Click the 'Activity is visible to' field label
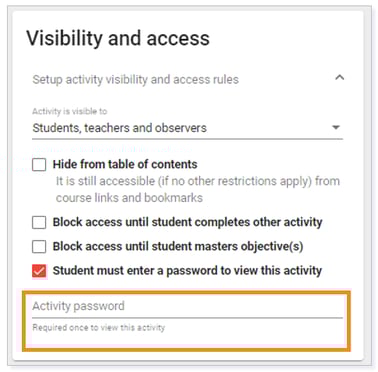The height and width of the screenshot is (372, 378). 70,111
